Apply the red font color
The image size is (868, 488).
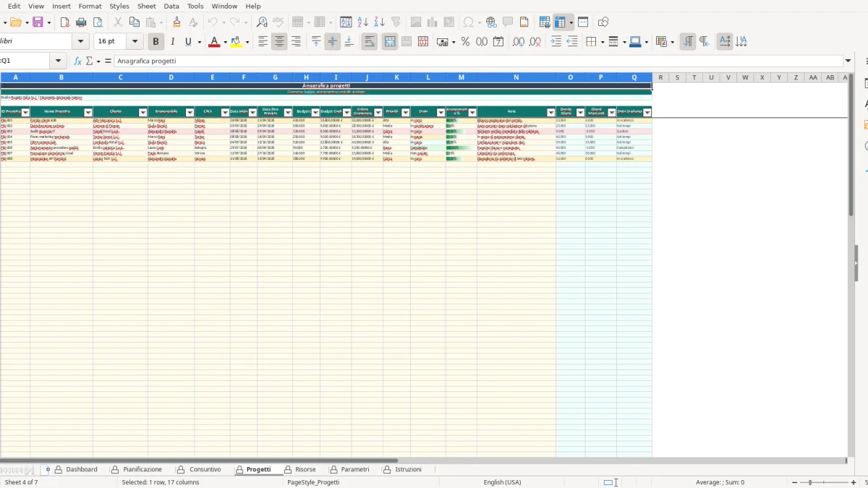pos(213,42)
